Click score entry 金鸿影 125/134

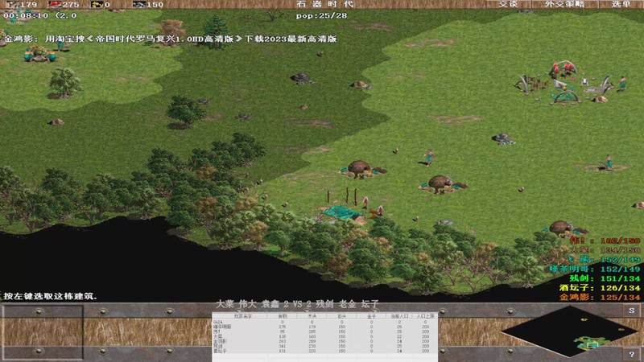point(600,297)
